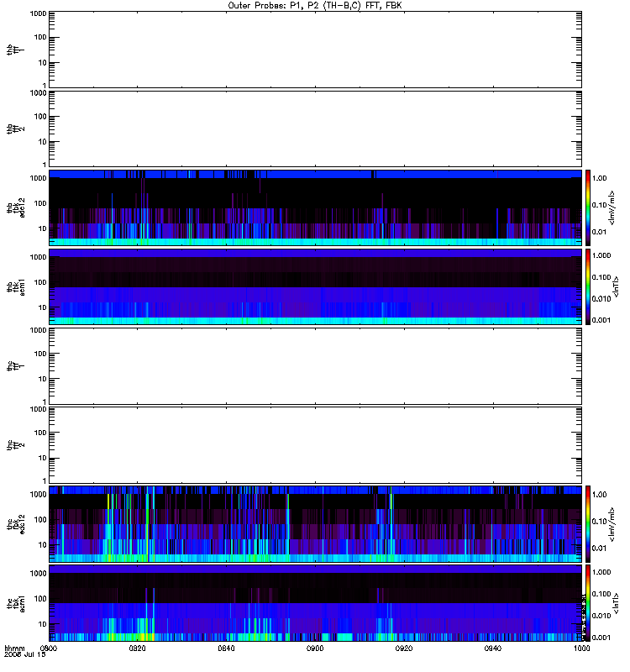Click the thc scm1 color bar
This screenshot has width=630, height=672.
point(588,603)
